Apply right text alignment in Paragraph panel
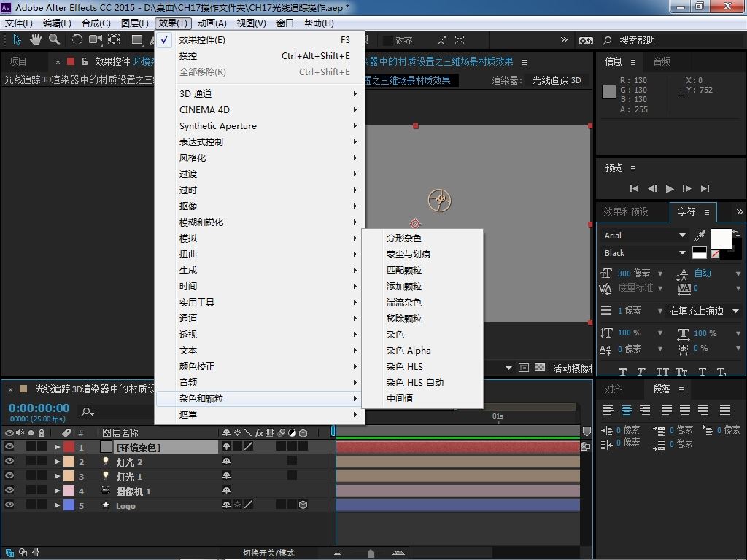Viewport: 747px width, 560px height. click(645, 410)
